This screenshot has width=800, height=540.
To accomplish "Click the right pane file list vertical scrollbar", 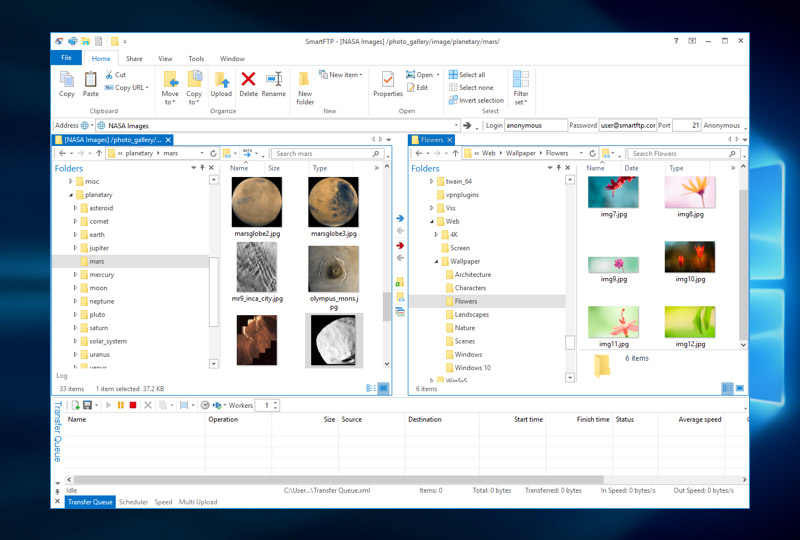I will (x=743, y=265).
